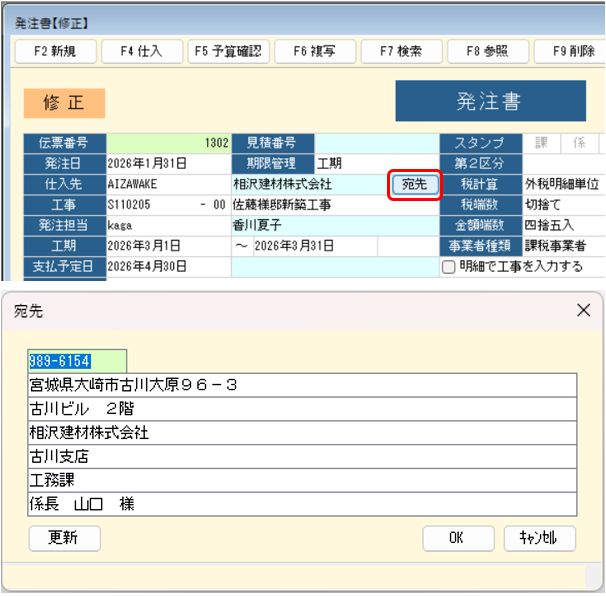The height and width of the screenshot is (596, 606).
Task: Click 工期 end date 2026年3月31日
Action: (315, 246)
